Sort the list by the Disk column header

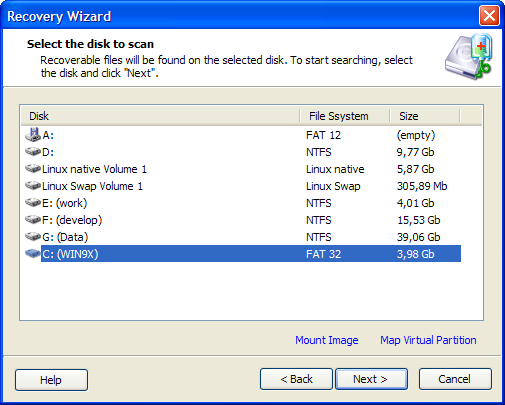pyautogui.click(x=160, y=116)
